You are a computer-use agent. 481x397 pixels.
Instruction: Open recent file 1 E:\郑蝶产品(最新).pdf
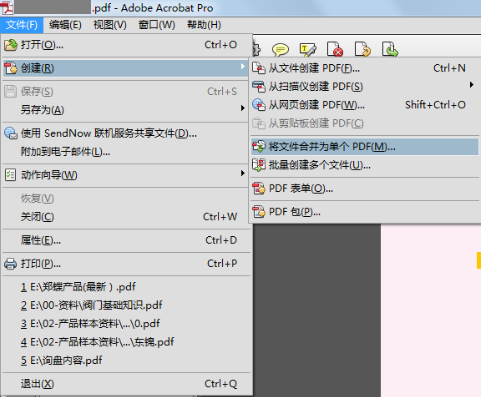pyautogui.click(x=125, y=287)
